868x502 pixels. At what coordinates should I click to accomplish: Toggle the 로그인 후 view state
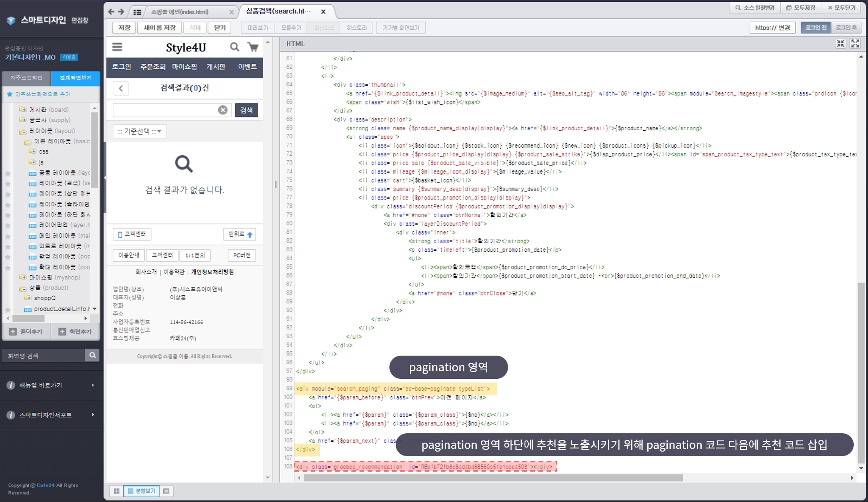point(846,28)
